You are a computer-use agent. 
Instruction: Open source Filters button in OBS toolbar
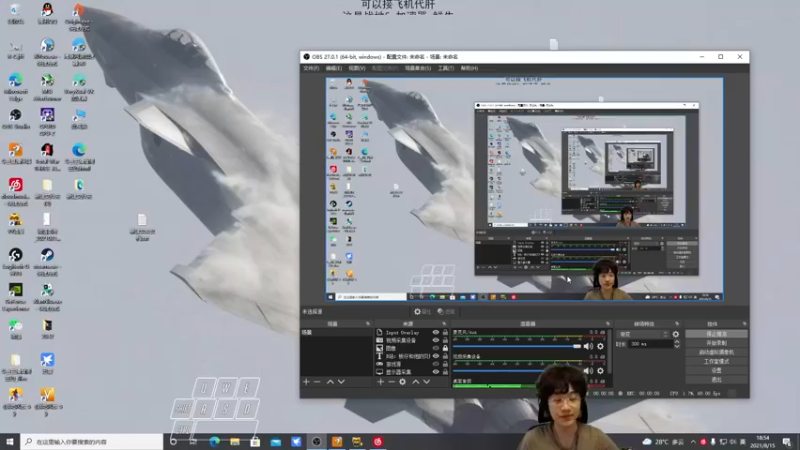(445, 312)
